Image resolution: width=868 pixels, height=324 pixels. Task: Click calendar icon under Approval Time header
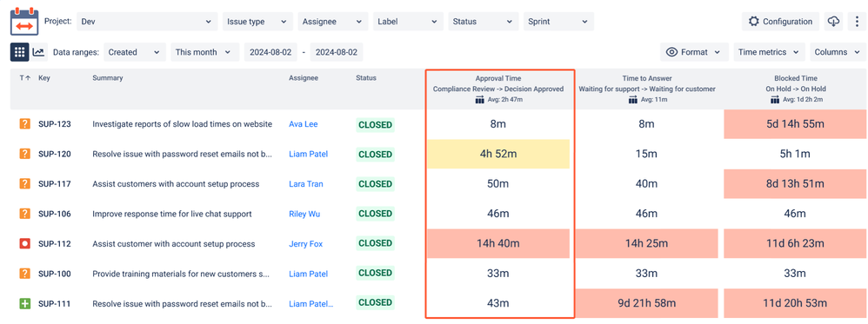[480, 100]
